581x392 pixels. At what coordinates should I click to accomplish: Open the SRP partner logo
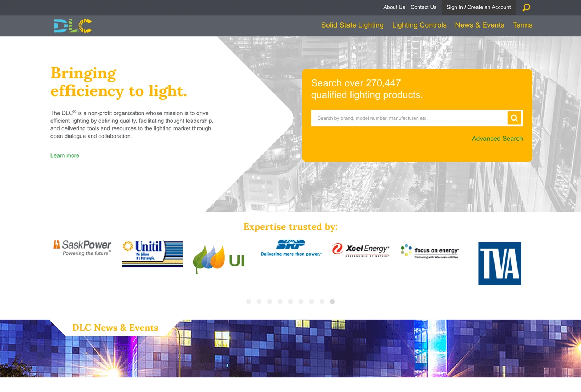coord(291,248)
